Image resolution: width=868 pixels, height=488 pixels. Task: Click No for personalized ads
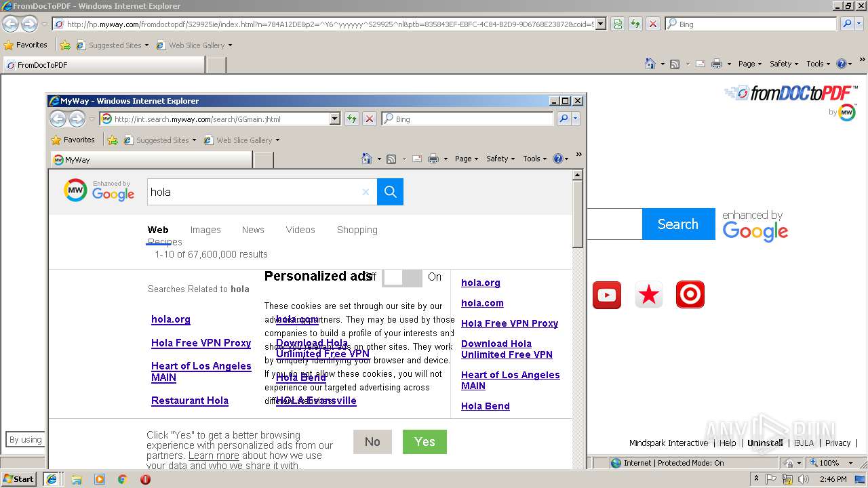pyautogui.click(x=372, y=442)
